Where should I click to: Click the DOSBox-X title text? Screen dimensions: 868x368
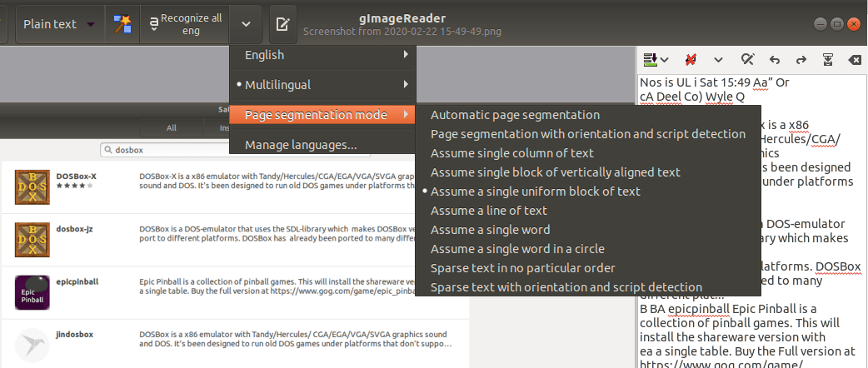[77, 177]
